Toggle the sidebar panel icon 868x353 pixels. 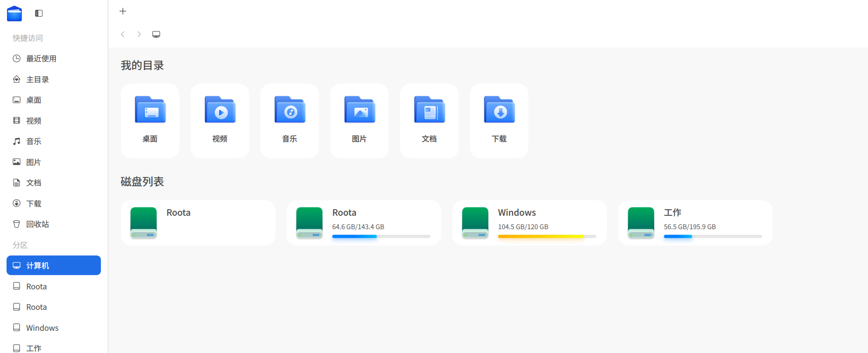pyautogui.click(x=39, y=13)
